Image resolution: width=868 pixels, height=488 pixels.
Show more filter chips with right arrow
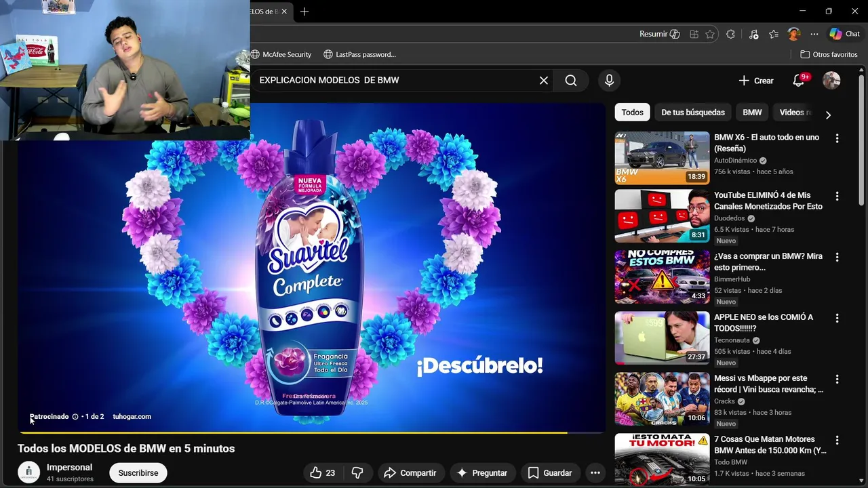pos(828,115)
